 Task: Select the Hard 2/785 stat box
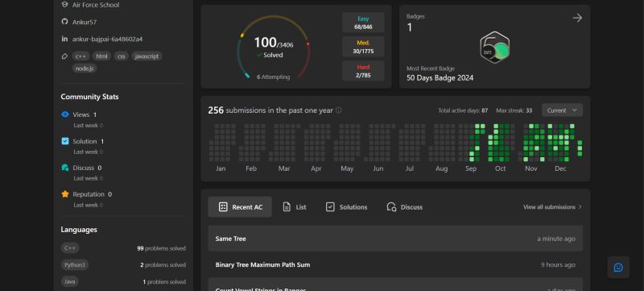click(363, 71)
